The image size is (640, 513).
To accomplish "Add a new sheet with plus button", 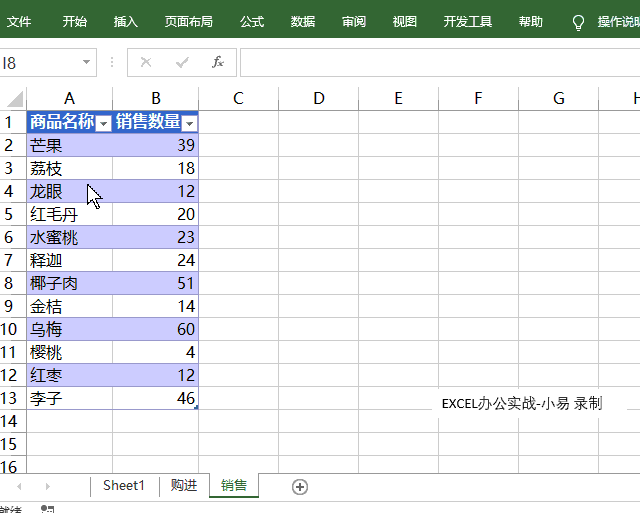I will coord(300,487).
